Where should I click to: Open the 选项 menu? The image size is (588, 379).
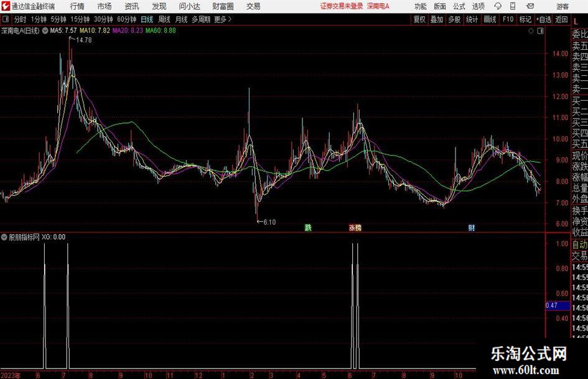[478, 6]
